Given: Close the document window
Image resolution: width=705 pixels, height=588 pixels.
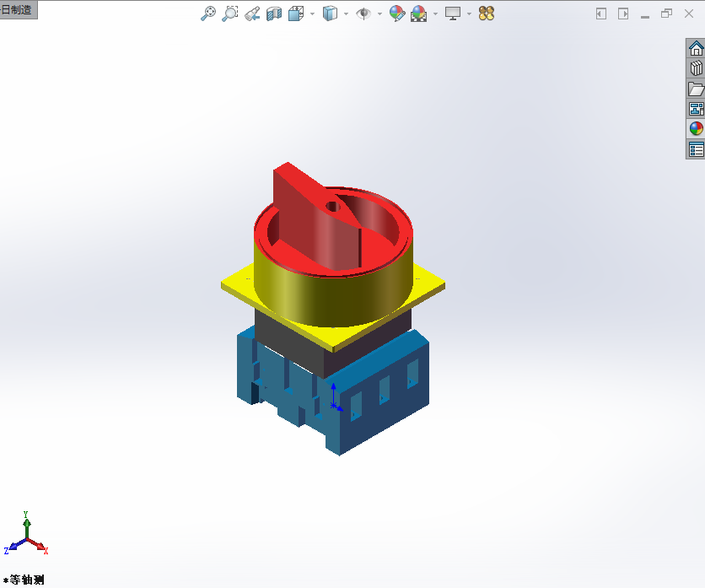Looking at the screenshot, I should point(689,13).
